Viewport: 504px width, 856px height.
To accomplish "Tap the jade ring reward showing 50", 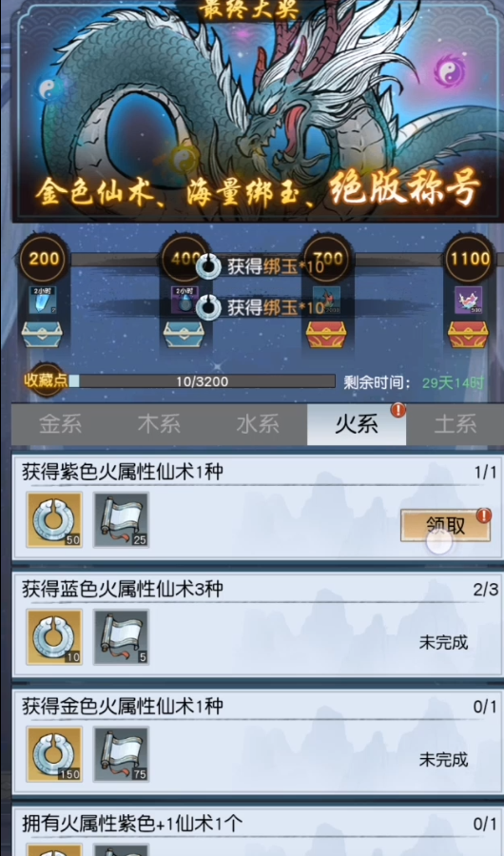I will 54,519.
